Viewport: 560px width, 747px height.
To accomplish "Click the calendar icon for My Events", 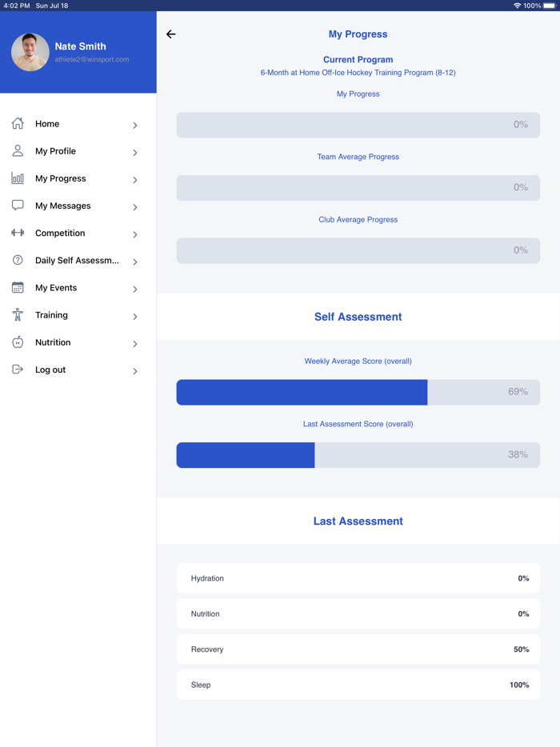I will (x=18, y=287).
